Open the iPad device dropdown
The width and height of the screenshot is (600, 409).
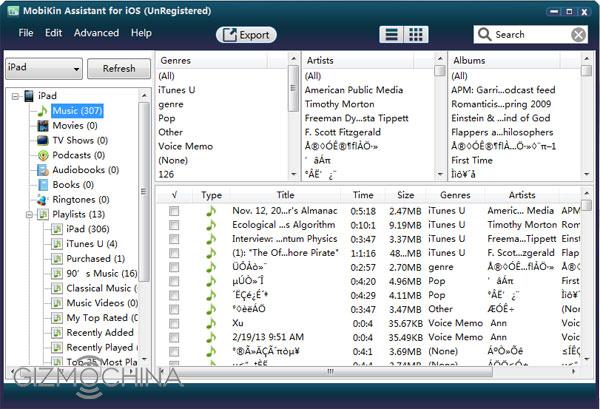(41, 69)
